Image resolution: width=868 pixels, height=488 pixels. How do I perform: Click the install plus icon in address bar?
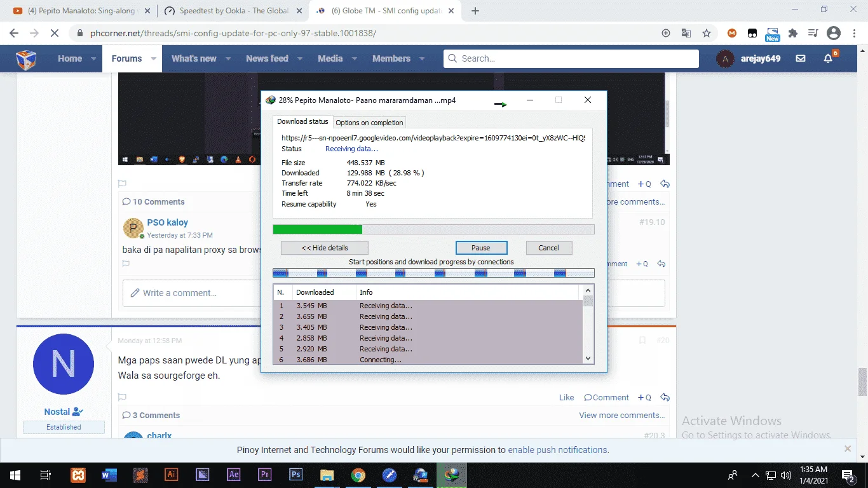point(666,33)
